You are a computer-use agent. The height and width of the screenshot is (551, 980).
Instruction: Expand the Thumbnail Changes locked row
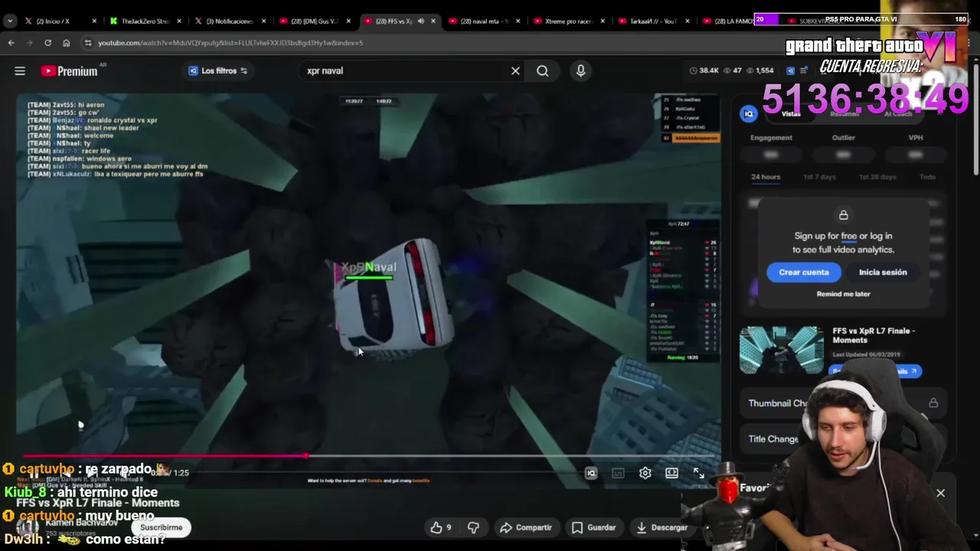(x=842, y=403)
